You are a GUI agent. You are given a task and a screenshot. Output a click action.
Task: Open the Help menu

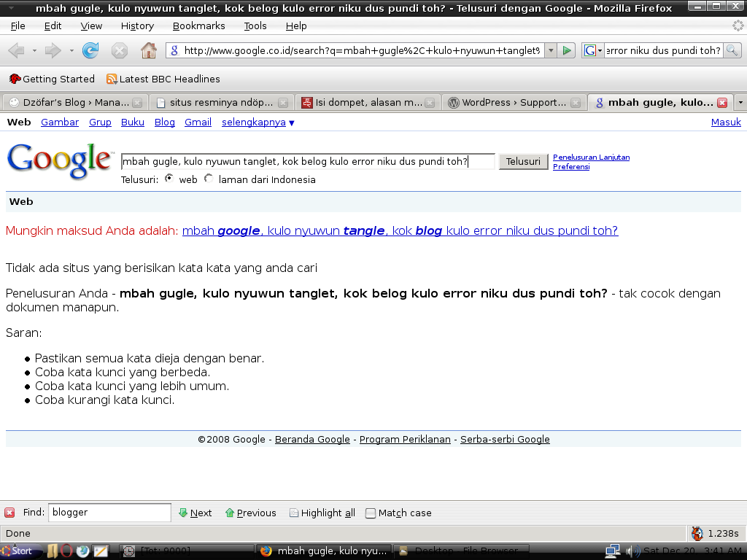tap(296, 26)
